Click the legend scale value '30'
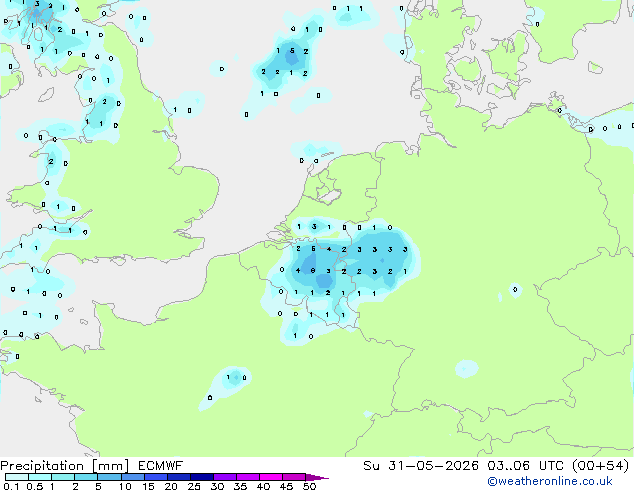Viewport: 634px width, 490px height. tap(217, 486)
